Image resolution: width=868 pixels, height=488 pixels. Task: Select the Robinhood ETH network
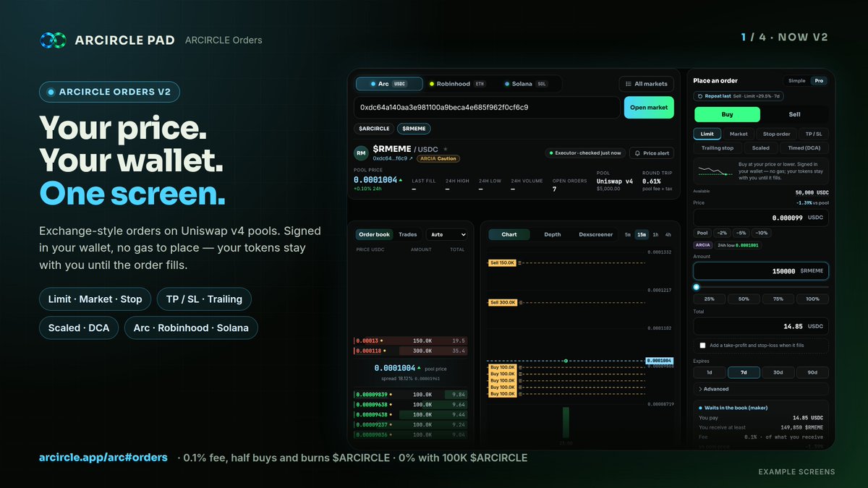(458, 84)
